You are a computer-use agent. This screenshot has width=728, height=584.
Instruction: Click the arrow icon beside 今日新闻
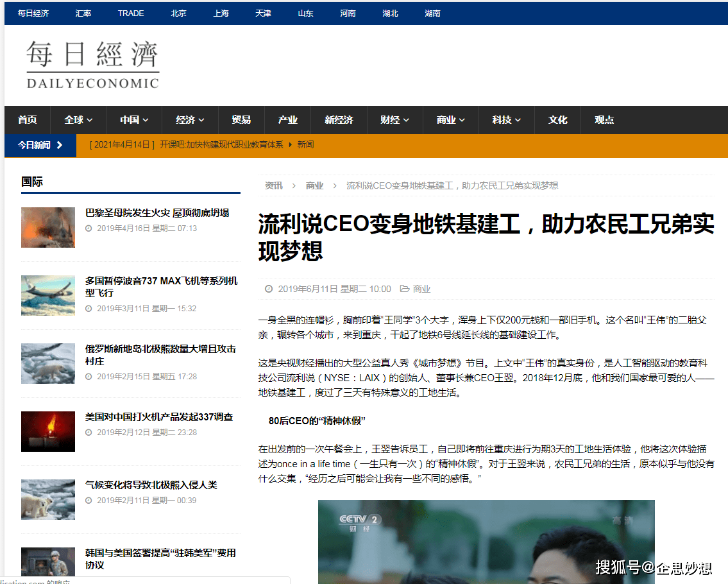coord(60,146)
